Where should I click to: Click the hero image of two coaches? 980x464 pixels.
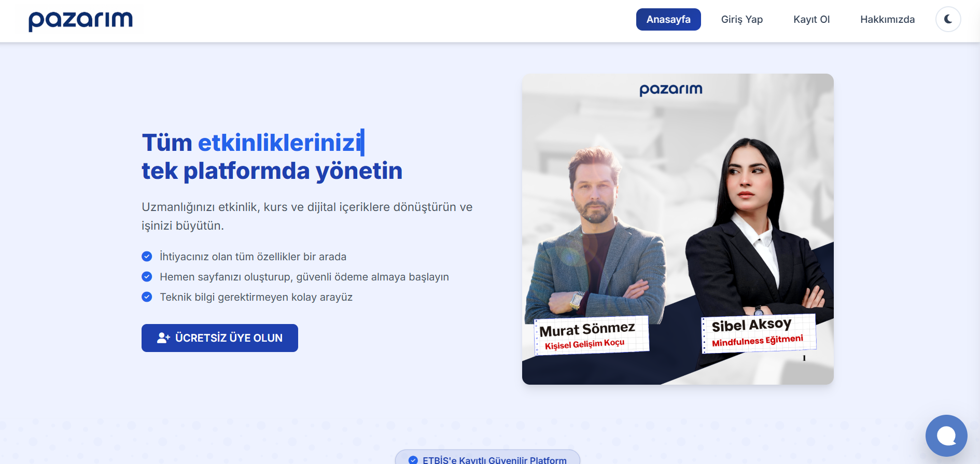click(678, 229)
